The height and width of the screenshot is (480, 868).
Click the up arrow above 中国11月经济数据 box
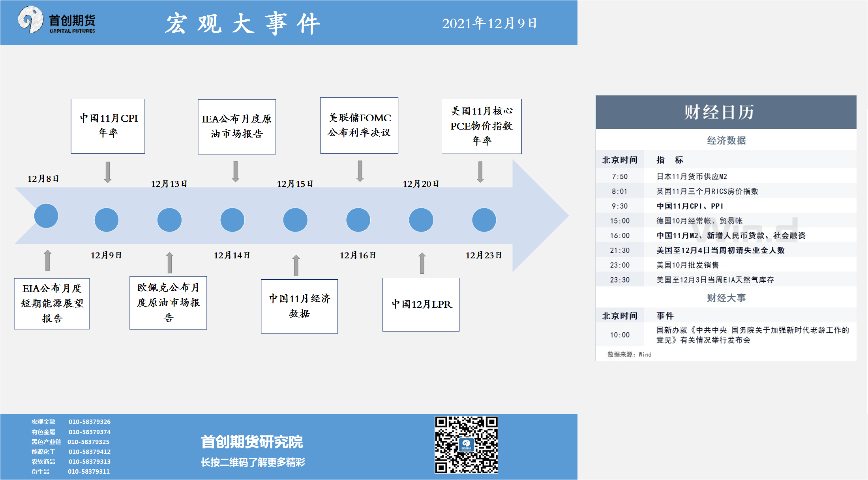tap(296, 265)
